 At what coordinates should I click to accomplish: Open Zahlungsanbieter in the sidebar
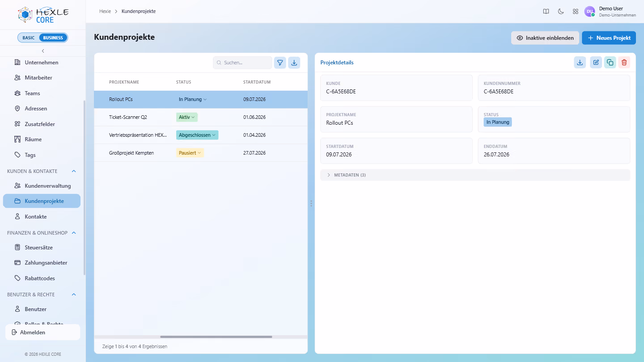(x=42, y=263)
